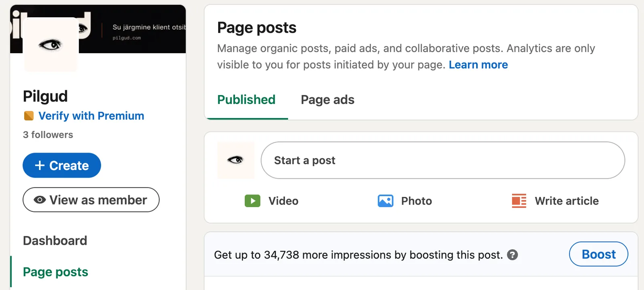The image size is (644, 290).
Task: Click the orange Write article icon
Action: tap(519, 201)
